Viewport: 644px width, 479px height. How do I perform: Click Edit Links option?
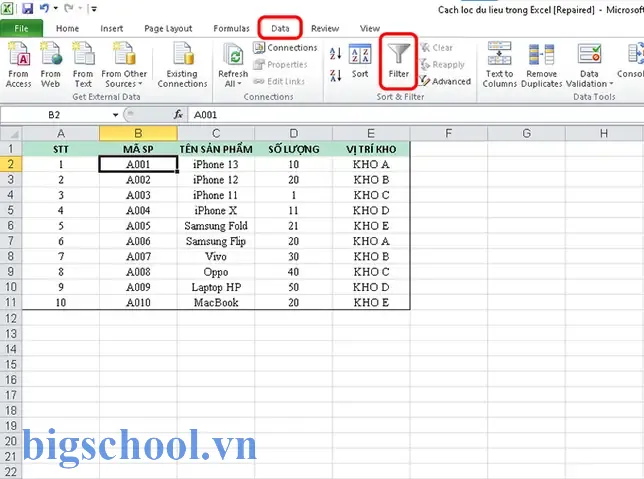click(279, 81)
